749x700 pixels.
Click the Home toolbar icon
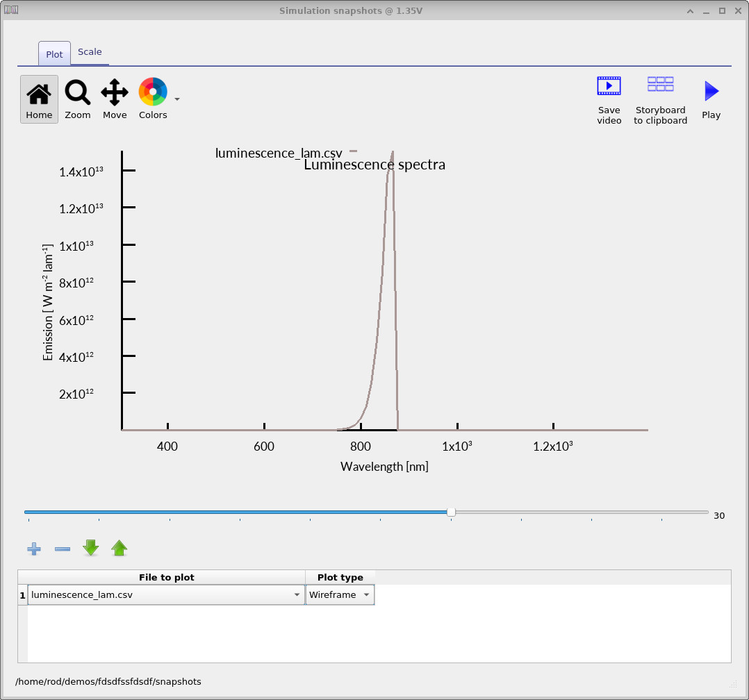pos(39,99)
